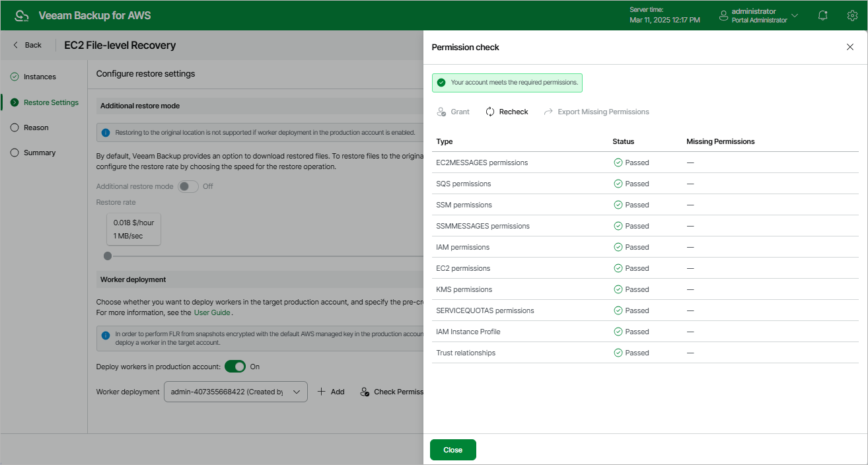868x465 pixels.
Task: Click the Veeam Backup for AWS logo icon
Action: [x=22, y=15]
